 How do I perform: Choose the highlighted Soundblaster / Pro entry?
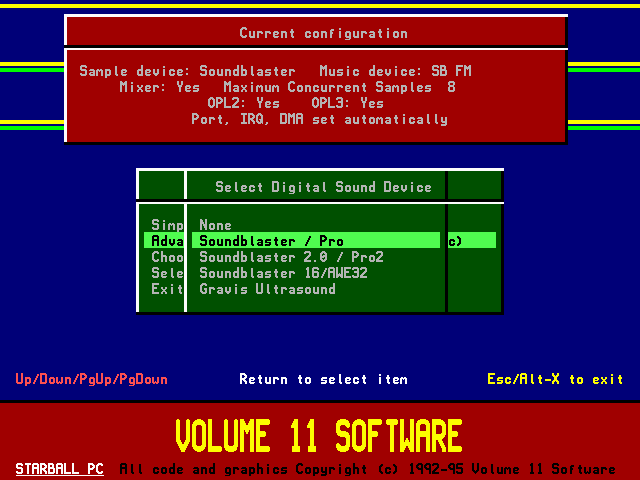[271, 241]
